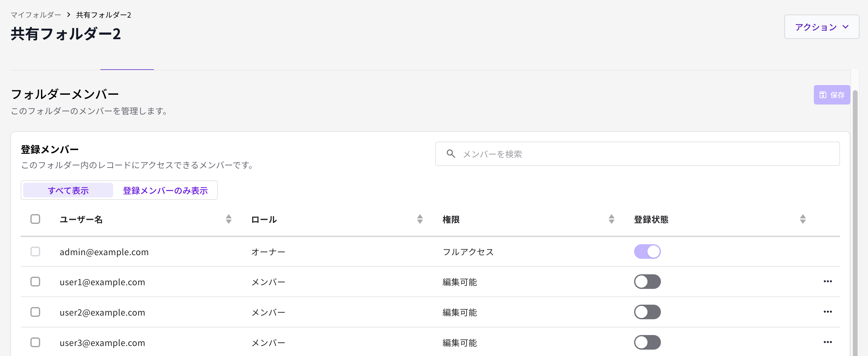
Task: Check the admin@example.com row checkbox
Action: click(35, 251)
